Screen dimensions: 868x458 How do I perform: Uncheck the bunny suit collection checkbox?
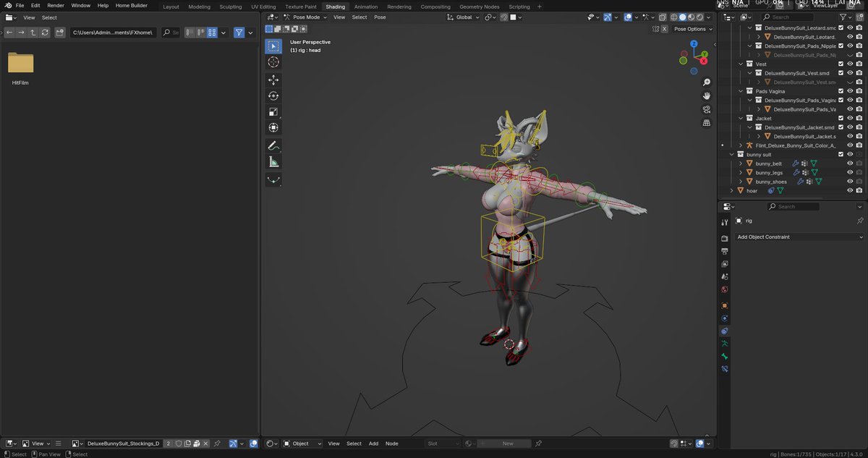841,154
